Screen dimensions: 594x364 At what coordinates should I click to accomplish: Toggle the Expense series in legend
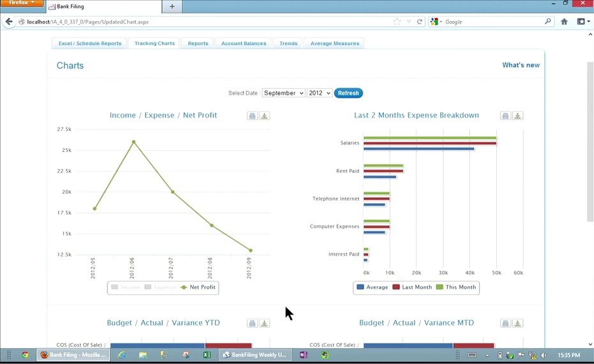pyautogui.click(x=160, y=287)
